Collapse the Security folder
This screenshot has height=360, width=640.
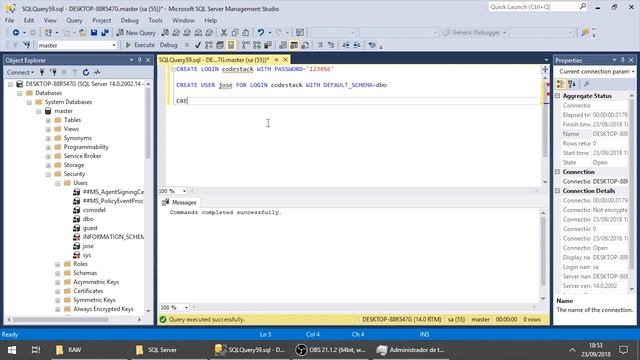(48, 174)
